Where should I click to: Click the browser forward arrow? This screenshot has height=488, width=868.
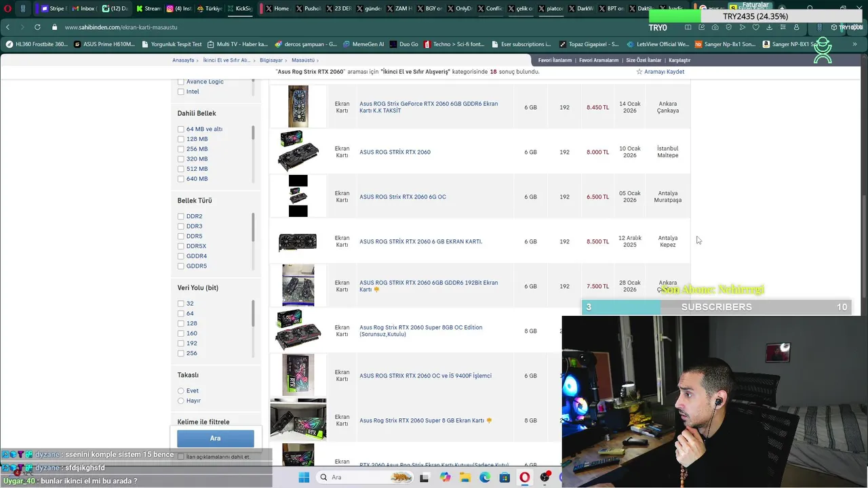(x=22, y=27)
